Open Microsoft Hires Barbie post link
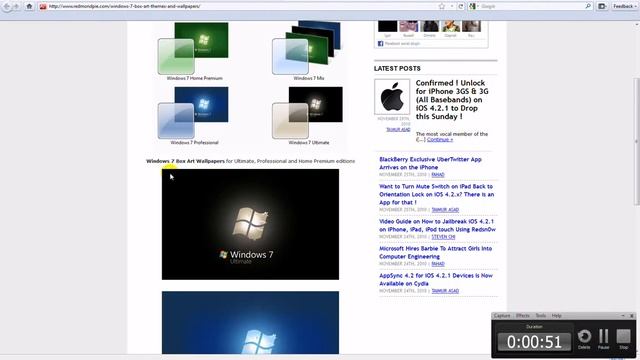This screenshot has width=640, height=360. coord(435,252)
